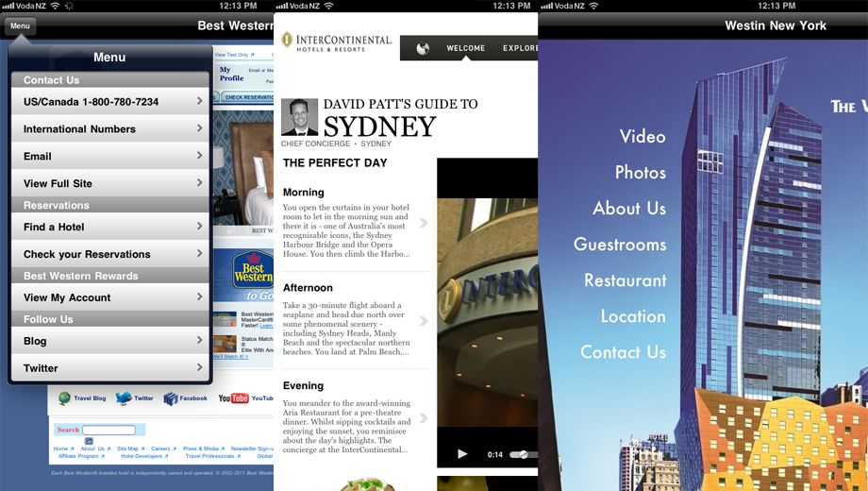The height and width of the screenshot is (491, 868).
Task: Click chevron on Email row
Action: 199,155
